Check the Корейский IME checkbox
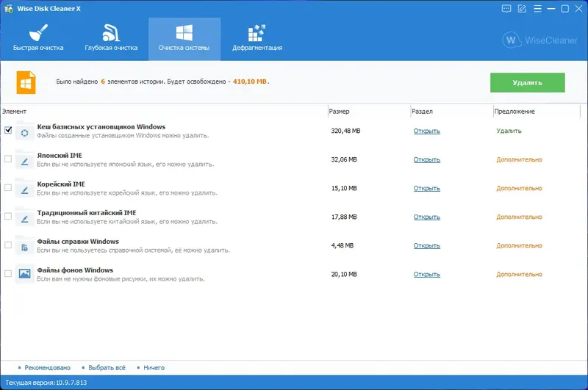This screenshot has width=588, height=390. 8,188
